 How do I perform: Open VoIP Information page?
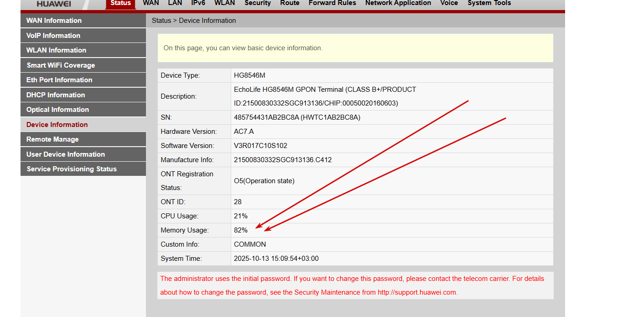click(83, 36)
